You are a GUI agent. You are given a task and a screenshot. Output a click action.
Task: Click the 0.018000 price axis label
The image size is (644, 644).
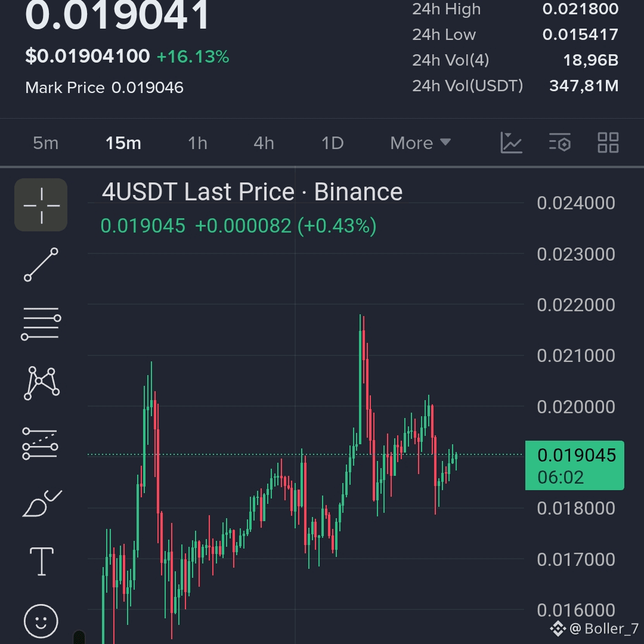(576, 508)
